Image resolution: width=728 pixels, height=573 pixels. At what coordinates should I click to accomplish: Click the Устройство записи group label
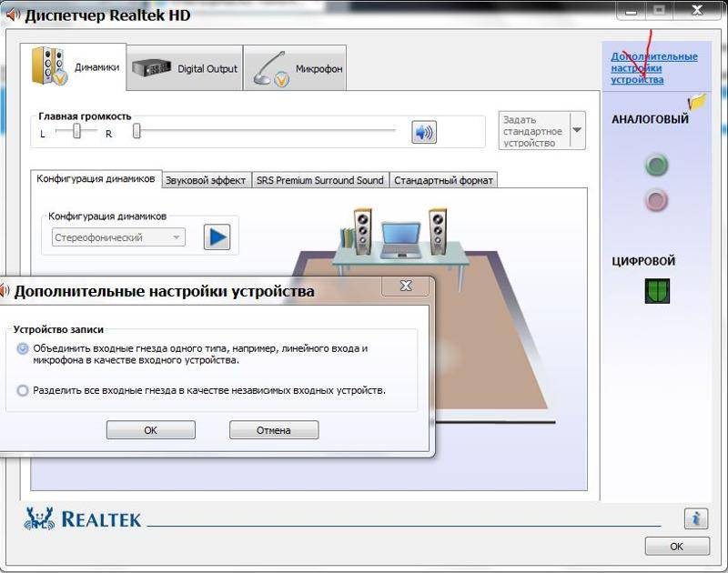(58, 329)
